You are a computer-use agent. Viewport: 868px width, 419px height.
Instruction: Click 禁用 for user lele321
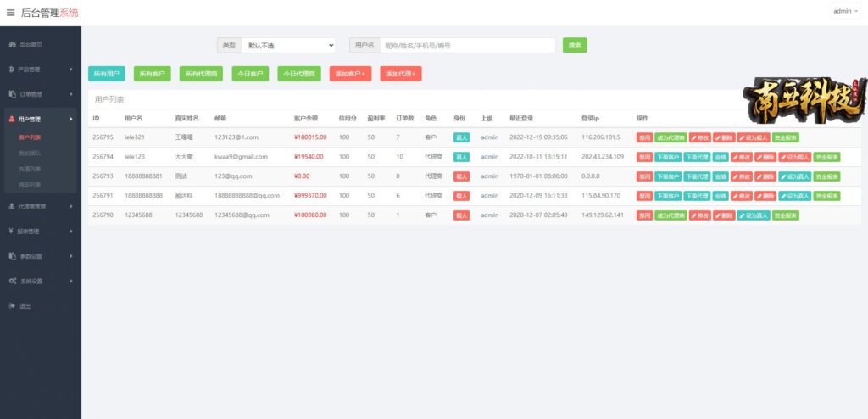pos(644,137)
